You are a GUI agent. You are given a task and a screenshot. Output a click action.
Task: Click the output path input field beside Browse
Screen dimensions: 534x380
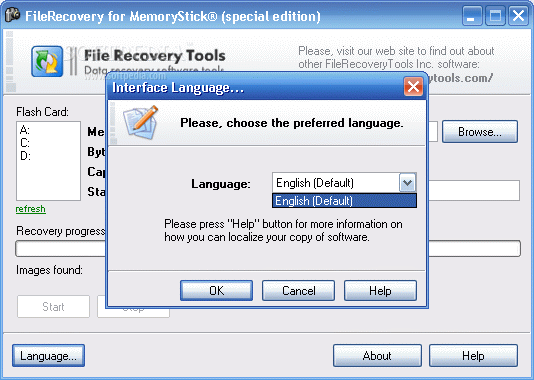(x=433, y=131)
